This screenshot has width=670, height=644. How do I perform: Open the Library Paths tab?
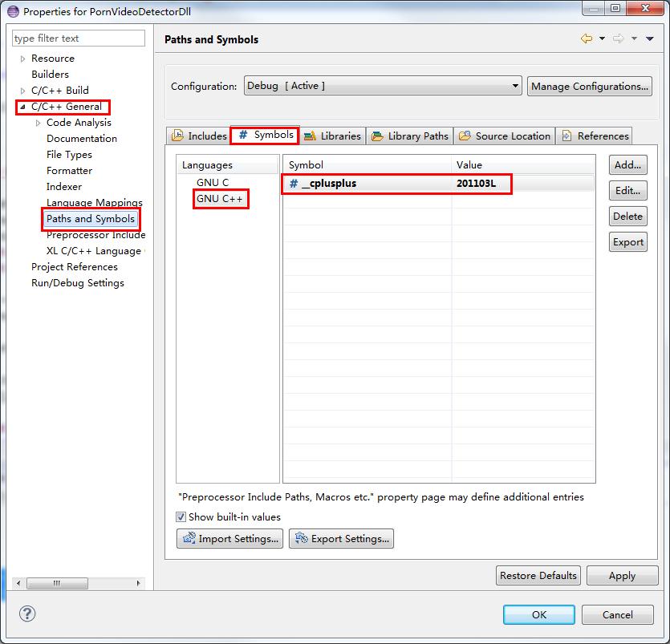point(410,136)
